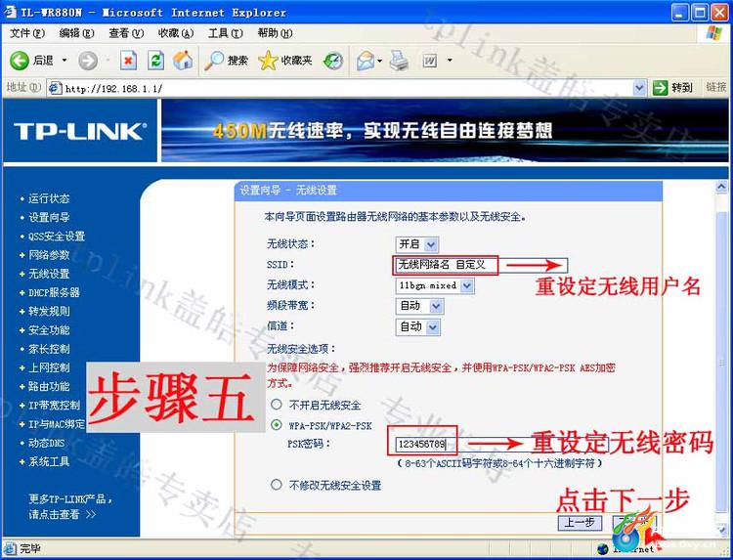
Task: Click 更多TP-LINK产品 请点击查看 link
Action: pyautogui.click(x=70, y=506)
